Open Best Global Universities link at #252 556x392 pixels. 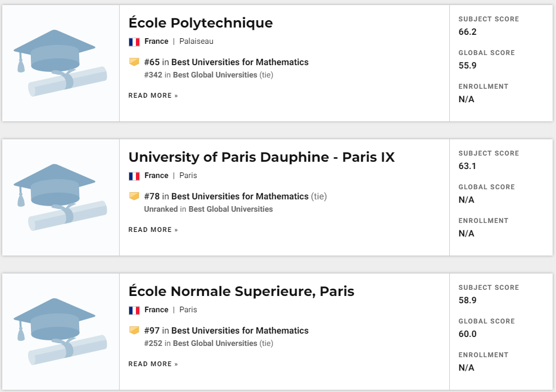coord(215,343)
